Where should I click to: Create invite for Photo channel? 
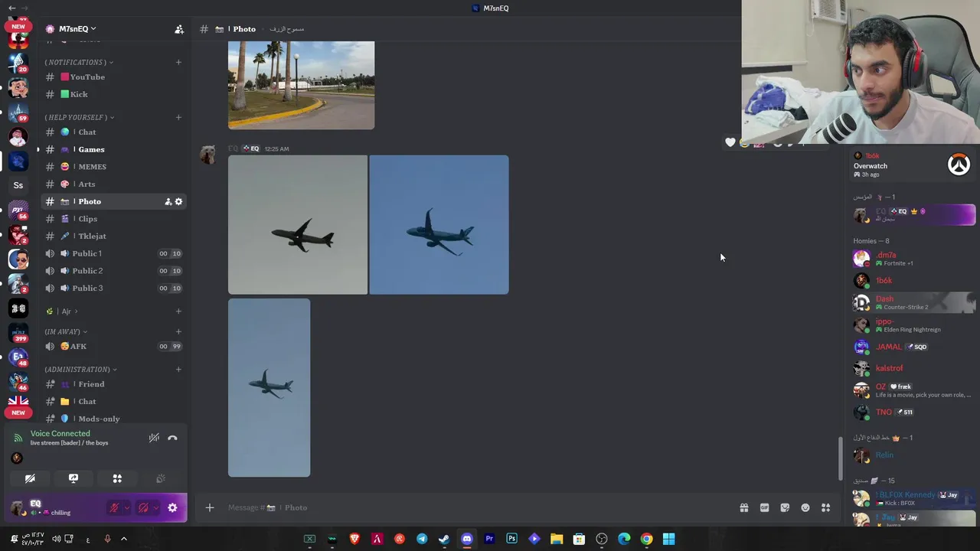click(x=168, y=201)
